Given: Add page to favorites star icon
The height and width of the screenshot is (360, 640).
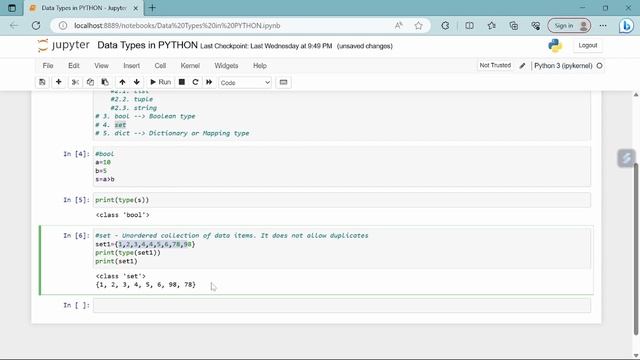Looking at the screenshot, I should 418,25.
